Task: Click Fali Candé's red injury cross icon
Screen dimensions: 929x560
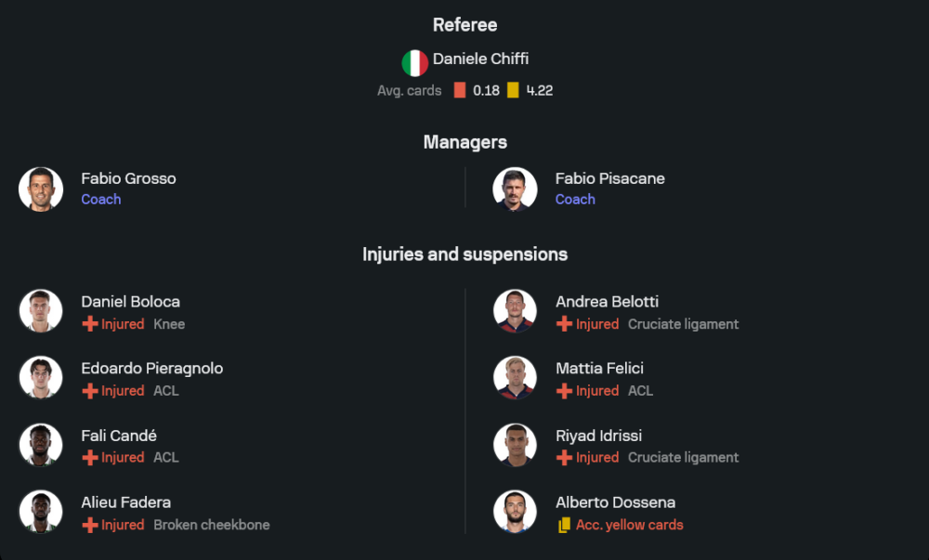Action: 90,458
